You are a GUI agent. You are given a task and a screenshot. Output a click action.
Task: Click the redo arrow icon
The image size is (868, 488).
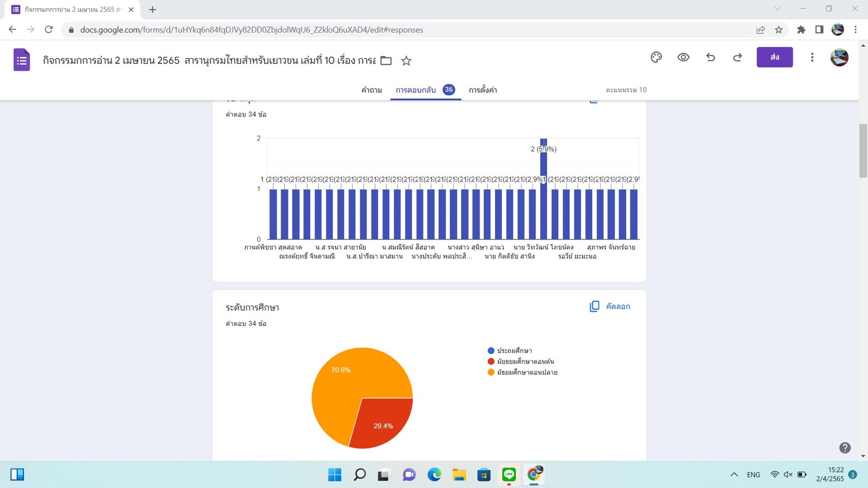[737, 57]
